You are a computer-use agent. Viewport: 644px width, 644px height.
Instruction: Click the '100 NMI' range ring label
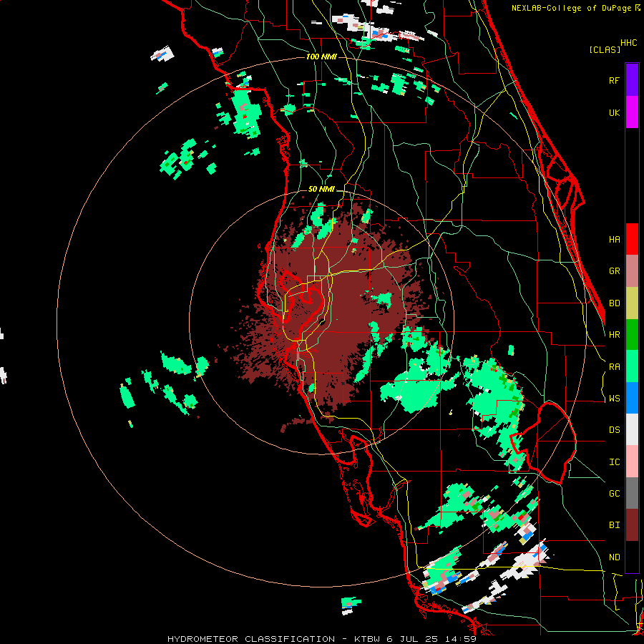coord(321,57)
